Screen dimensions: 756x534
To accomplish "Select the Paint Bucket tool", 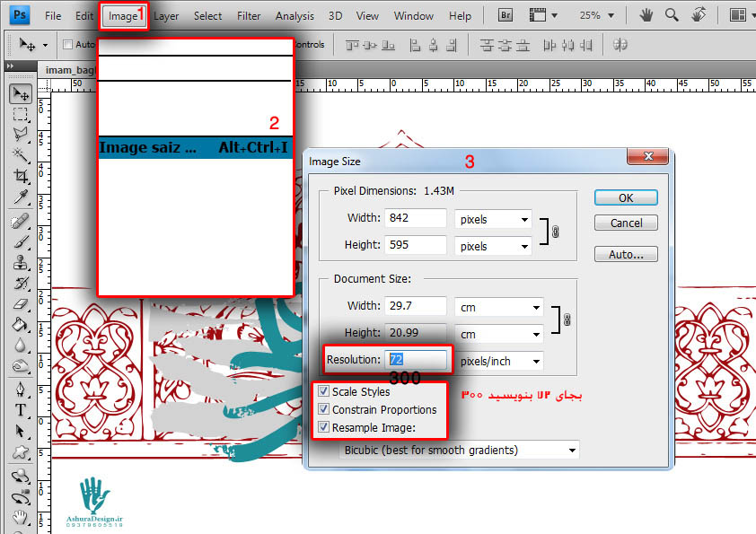I will point(21,324).
